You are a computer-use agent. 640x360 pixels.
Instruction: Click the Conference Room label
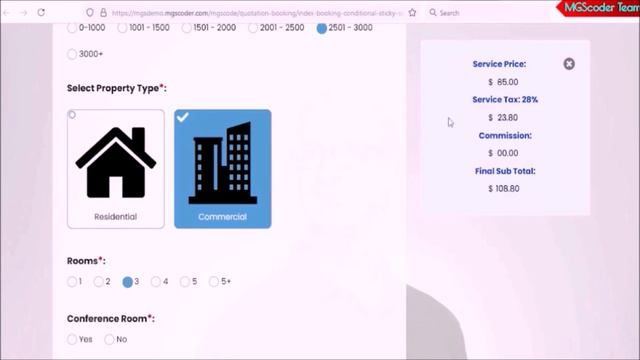[x=111, y=319]
